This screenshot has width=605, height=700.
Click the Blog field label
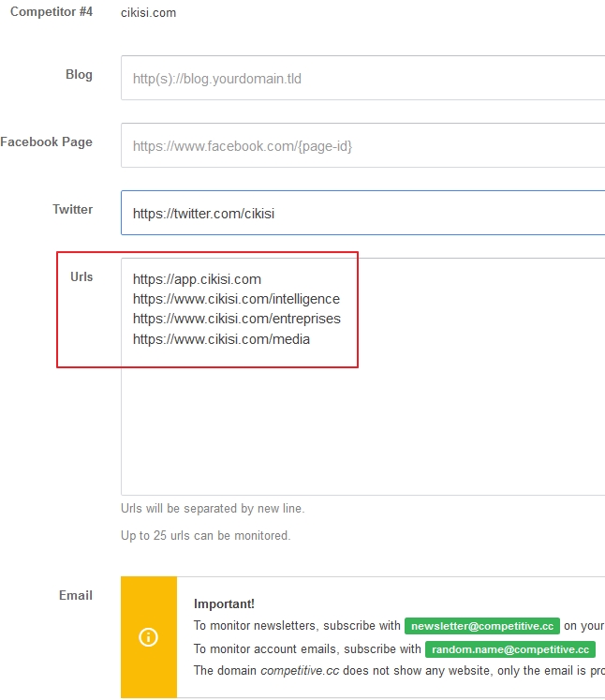click(x=79, y=75)
